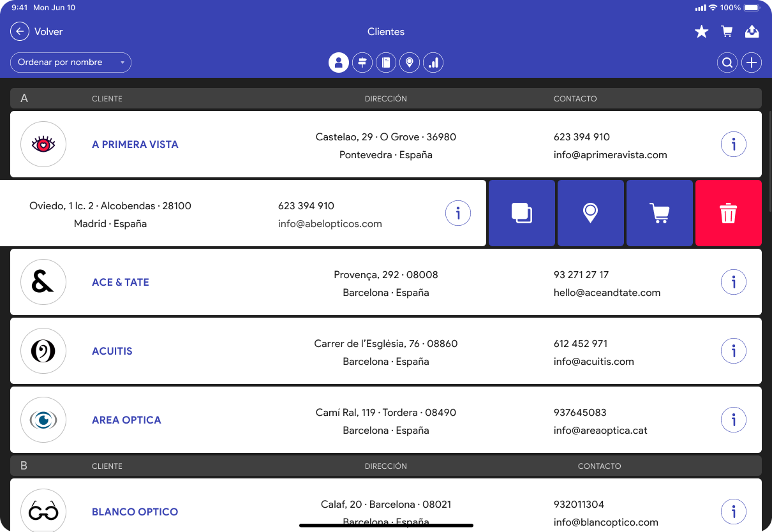
Task: Open client BLANCO OPTICO
Action: 135,512
